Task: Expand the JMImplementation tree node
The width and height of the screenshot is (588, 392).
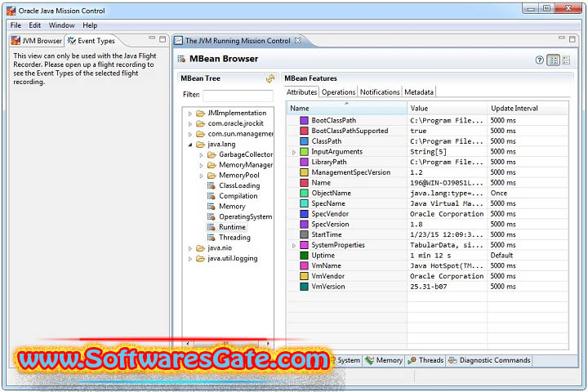Action: point(190,114)
